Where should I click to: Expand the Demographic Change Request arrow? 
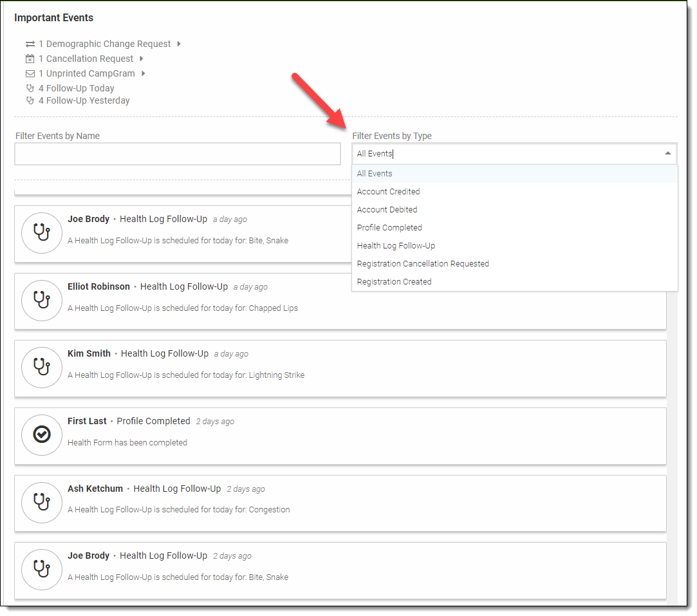click(179, 44)
